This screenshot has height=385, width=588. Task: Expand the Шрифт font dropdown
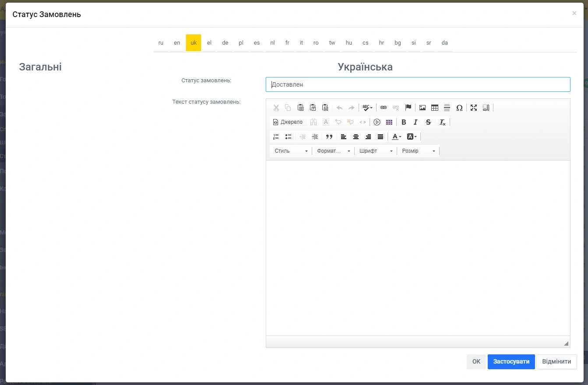pyautogui.click(x=376, y=151)
